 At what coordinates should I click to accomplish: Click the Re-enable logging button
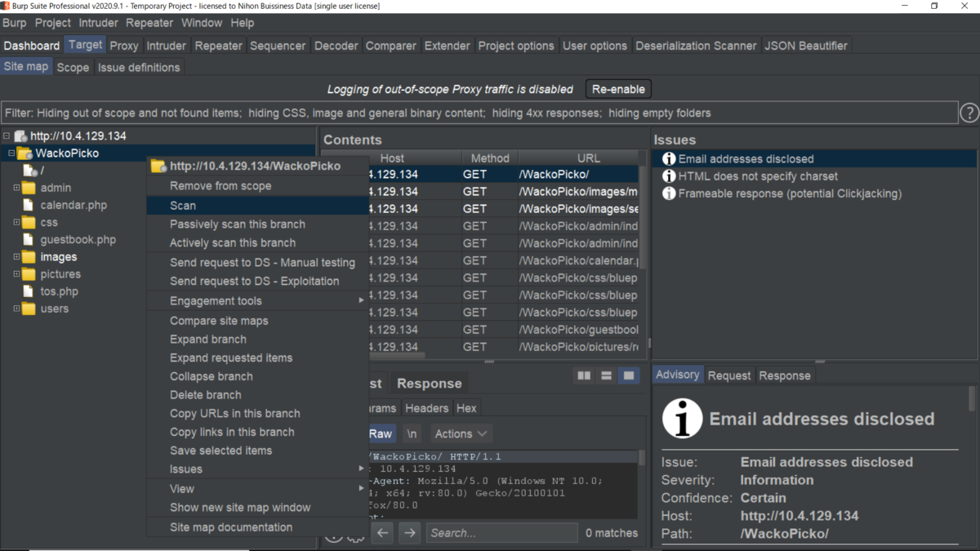pyautogui.click(x=618, y=89)
